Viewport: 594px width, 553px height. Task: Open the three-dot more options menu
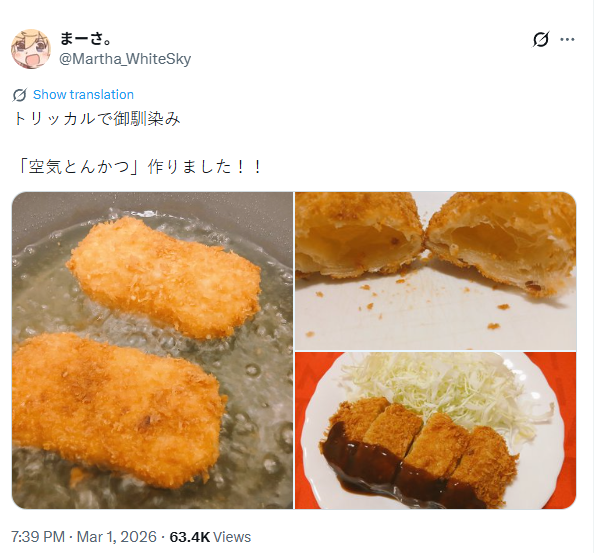567,39
